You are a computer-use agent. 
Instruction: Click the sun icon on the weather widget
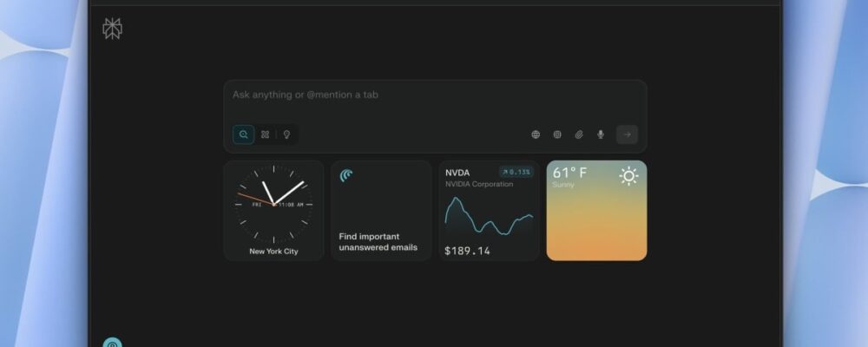(628, 176)
